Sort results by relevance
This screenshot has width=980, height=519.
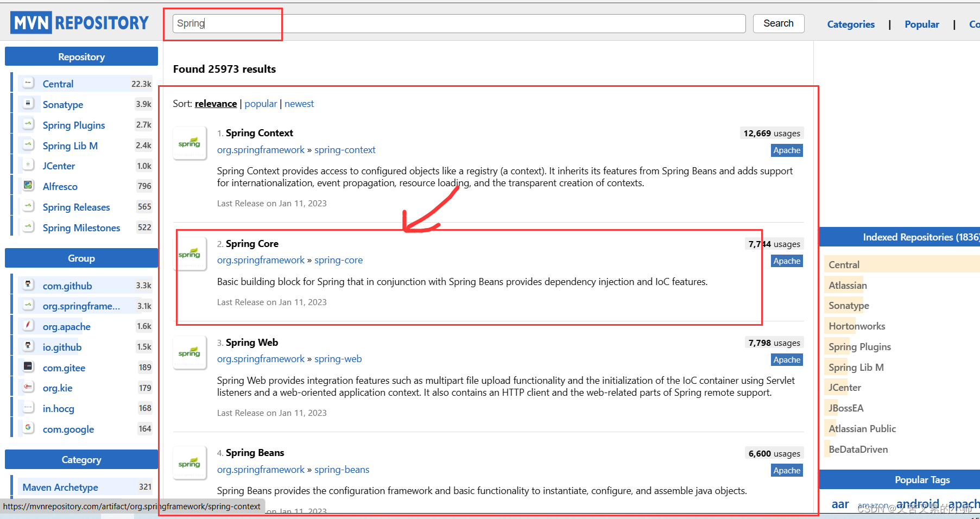pos(216,104)
